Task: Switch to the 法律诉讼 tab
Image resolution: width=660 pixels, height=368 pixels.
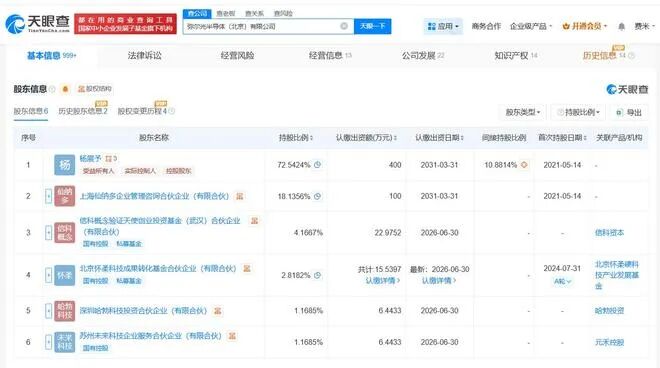Action: pos(144,56)
